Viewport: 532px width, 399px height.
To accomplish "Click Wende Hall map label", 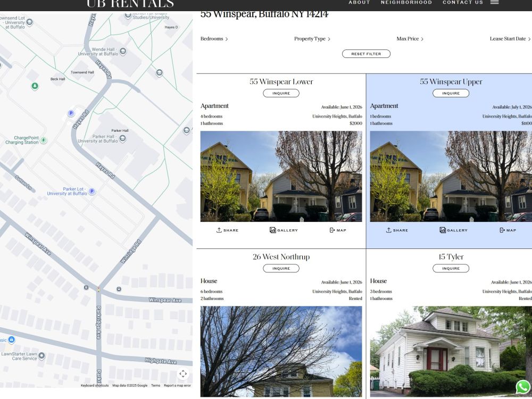I will 98,52.
